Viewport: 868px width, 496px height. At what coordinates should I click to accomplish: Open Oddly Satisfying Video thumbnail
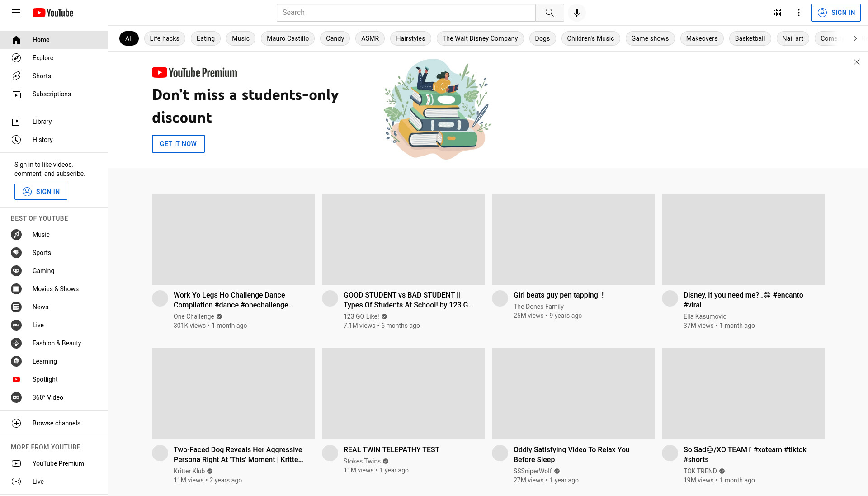[x=573, y=394]
